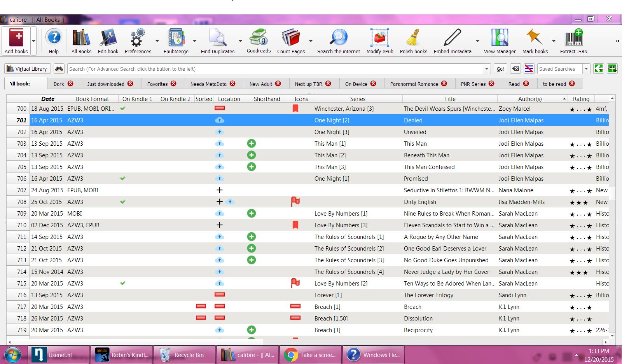Start Find Duplicates
This screenshot has width=622, height=364.
point(218,41)
